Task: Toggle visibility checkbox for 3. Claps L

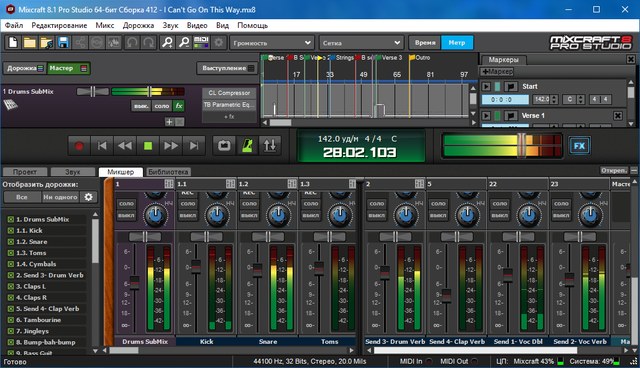Action: [11, 286]
